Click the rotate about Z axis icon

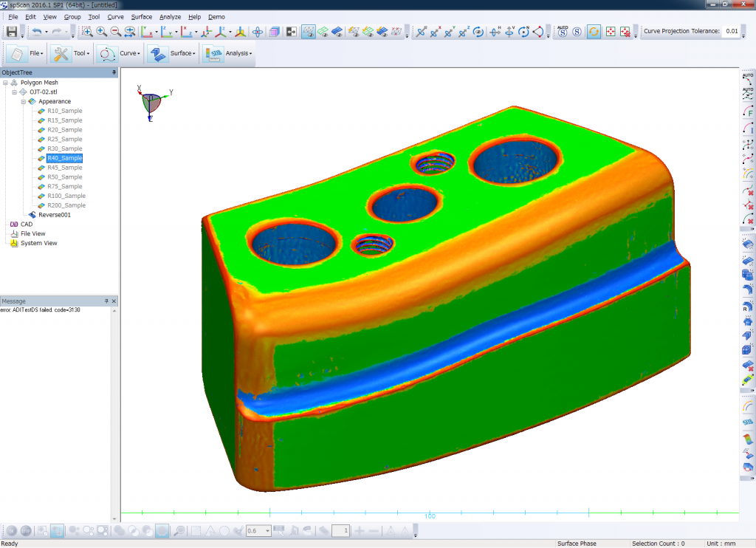coord(464,32)
